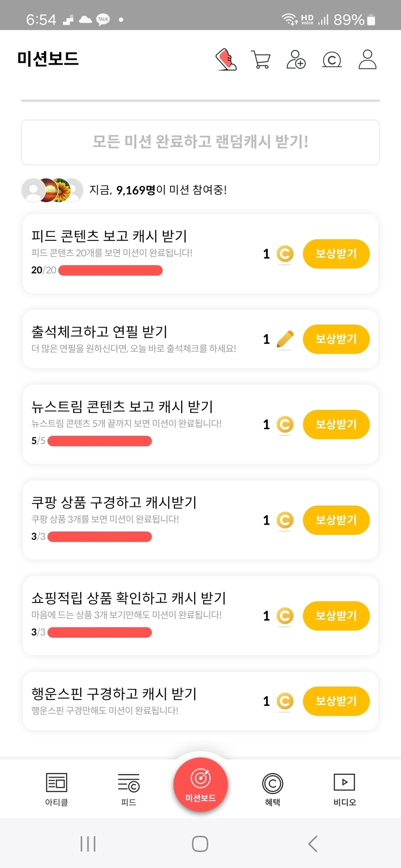This screenshot has width=401, height=868.
Task: Claim 보상받기 for 출석체크 pencil mission
Action: point(336,339)
